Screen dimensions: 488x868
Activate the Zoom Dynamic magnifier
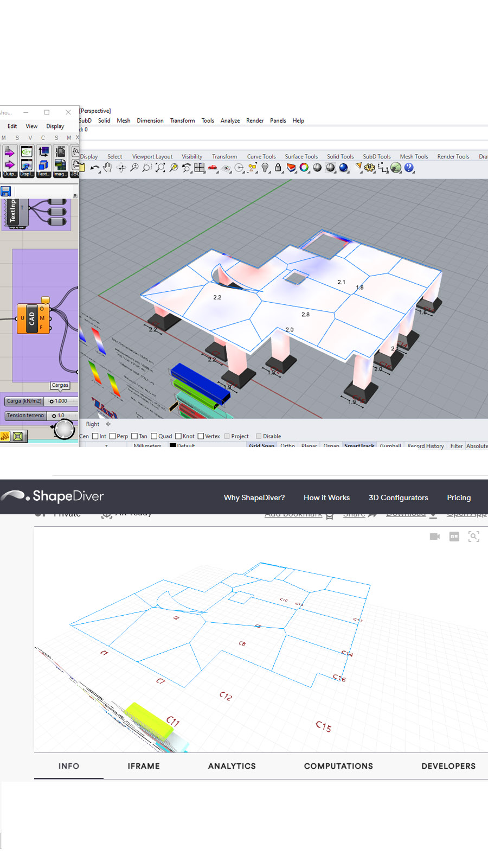(134, 168)
